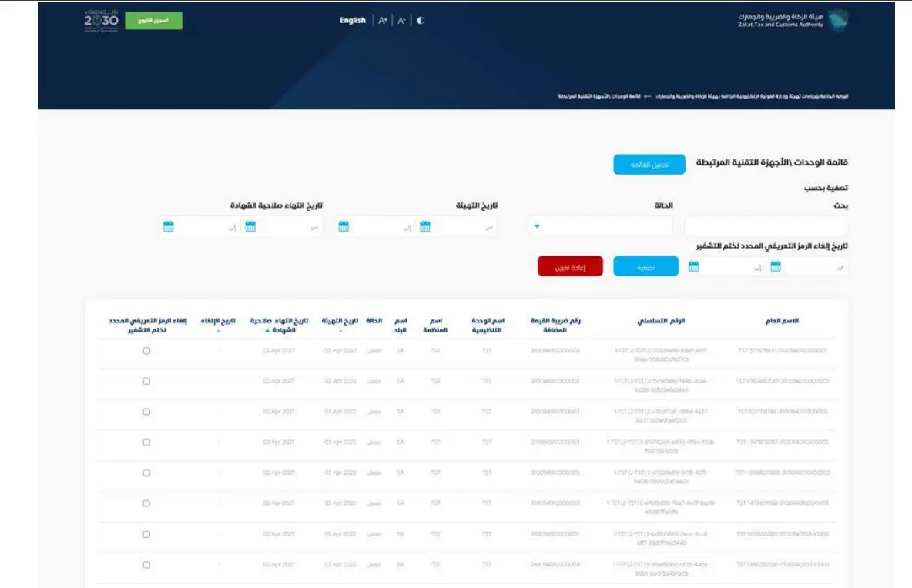Open calendar for certificate expiry "from" field
Screen dimensions: 912x588
point(250,226)
